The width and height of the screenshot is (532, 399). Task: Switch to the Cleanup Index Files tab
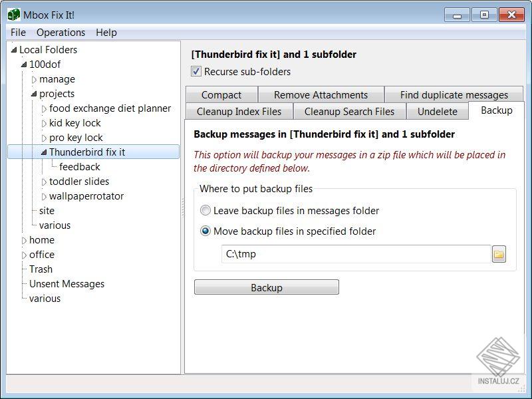coord(238,111)
